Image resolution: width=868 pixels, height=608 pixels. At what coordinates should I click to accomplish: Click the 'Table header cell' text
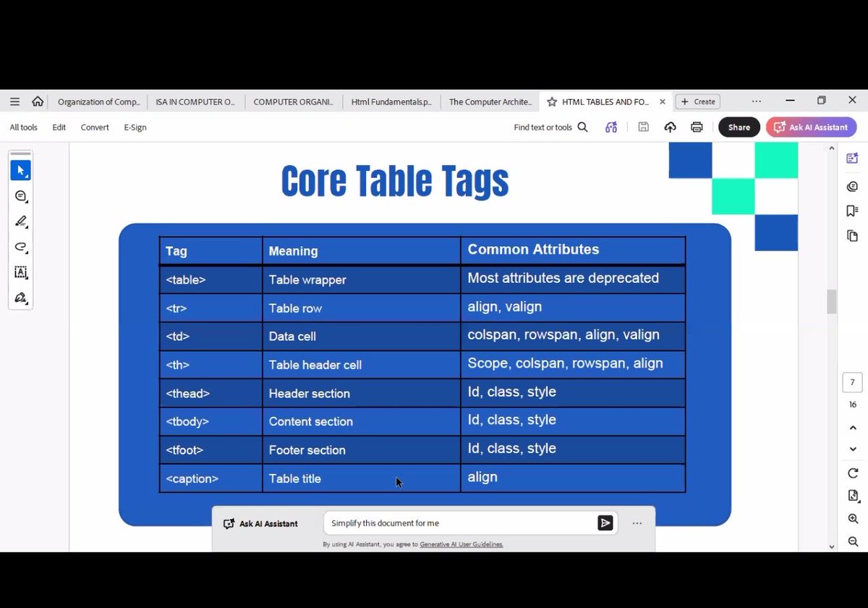tap(315, 365)
